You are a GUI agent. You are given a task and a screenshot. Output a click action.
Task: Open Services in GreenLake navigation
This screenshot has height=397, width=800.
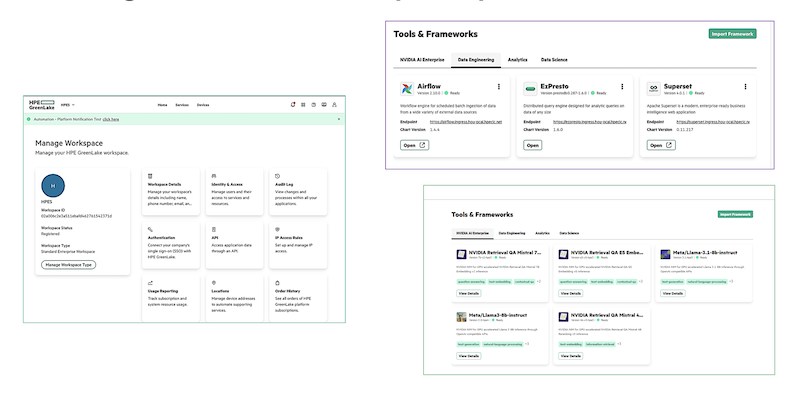click(182, 105)
